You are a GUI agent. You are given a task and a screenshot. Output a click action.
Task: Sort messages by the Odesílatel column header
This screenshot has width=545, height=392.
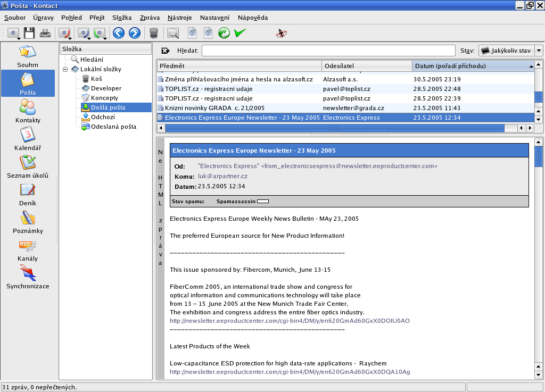coord(367,66)
